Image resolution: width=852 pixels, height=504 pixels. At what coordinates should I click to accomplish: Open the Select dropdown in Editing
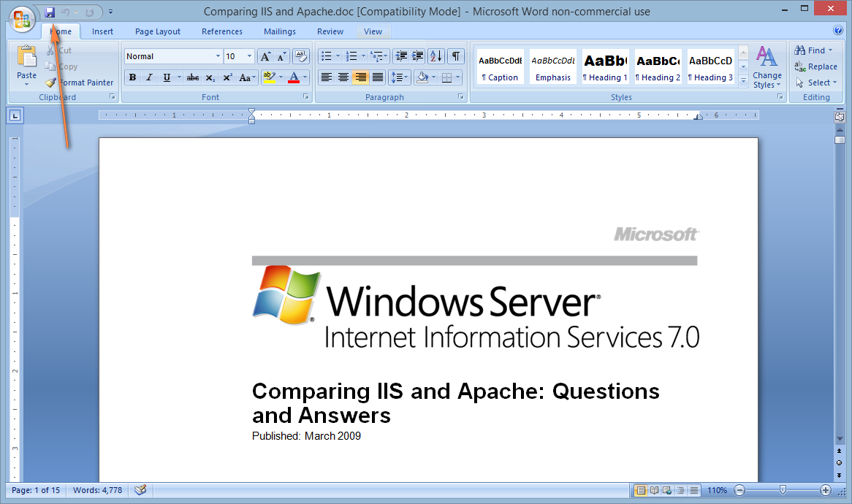coord(816,83)
